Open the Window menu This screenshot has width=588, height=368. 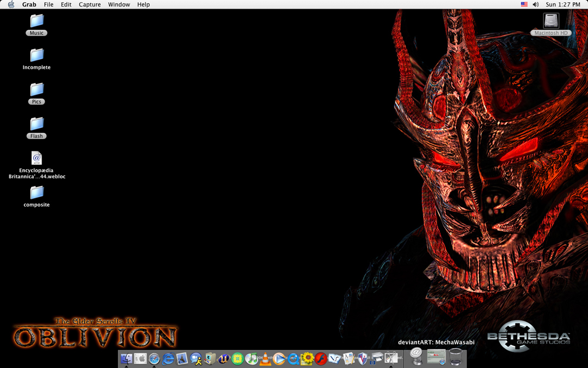pos(119,4)
